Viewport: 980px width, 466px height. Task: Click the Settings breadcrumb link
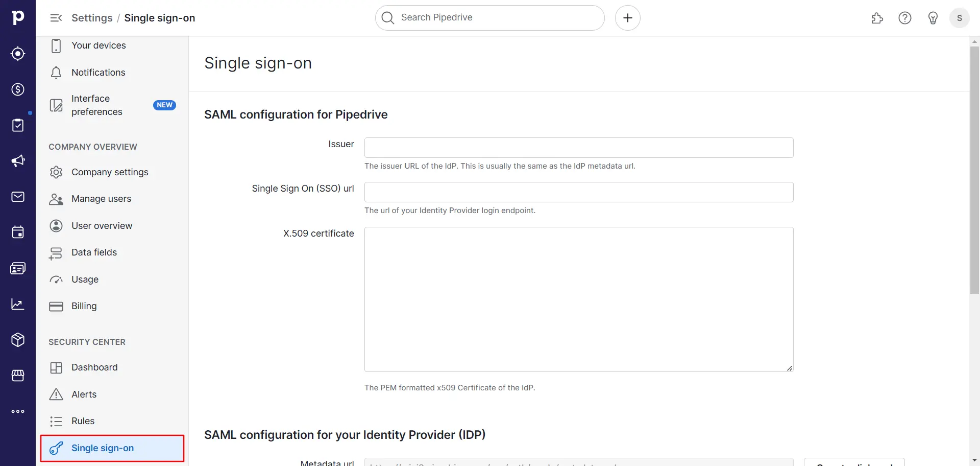point(92,18)
